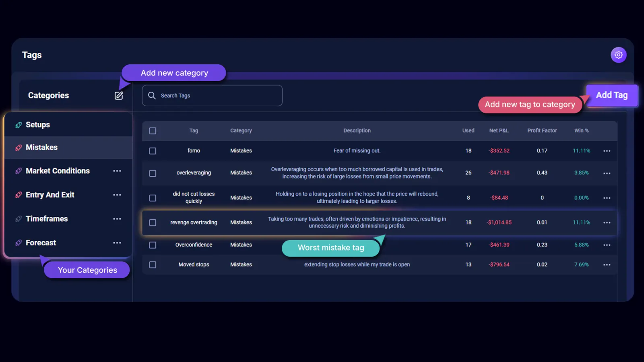Click the Mistakes rocket icon
This screenshot has height=362, width=644.
click(x=19, y=148)
